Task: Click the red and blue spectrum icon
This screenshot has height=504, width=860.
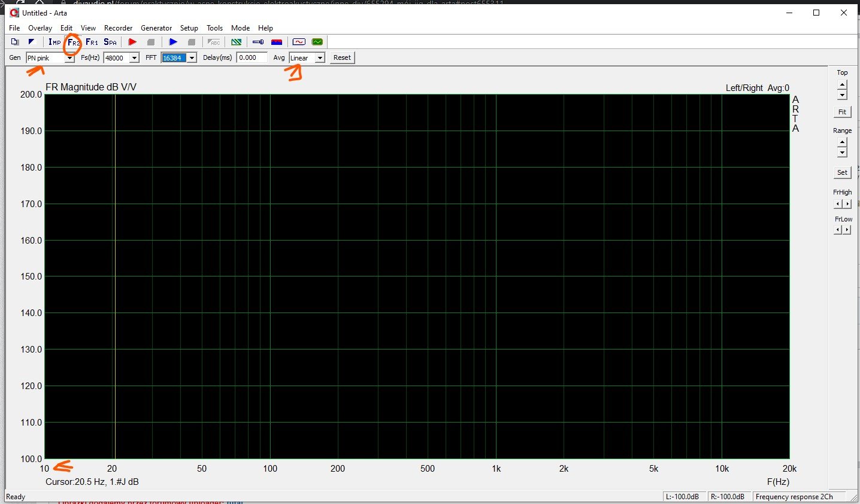Action: click(277, 42)
